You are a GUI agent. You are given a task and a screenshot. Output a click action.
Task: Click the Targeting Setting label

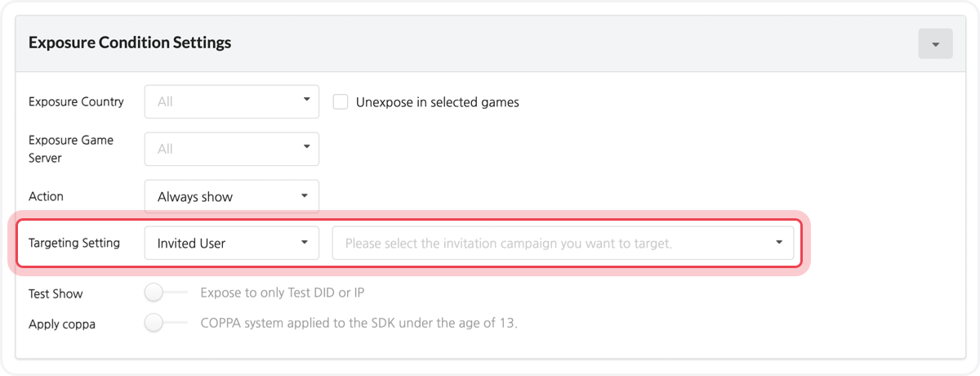pos(74,243)
